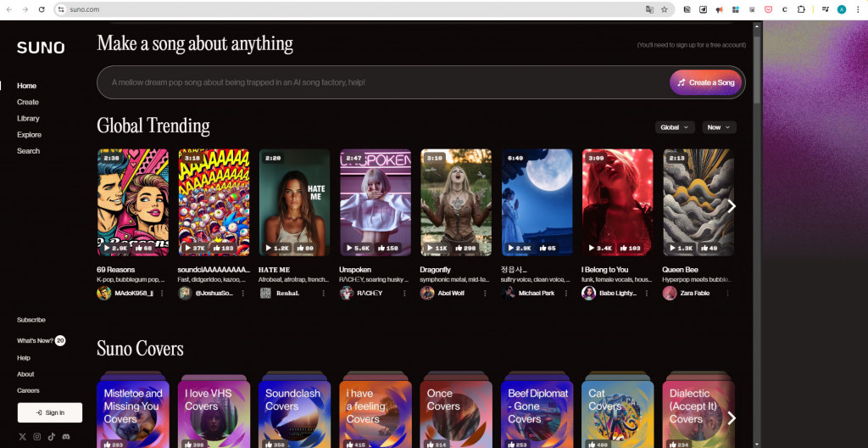Open the I Belong to You thumbnail
Viewport: 868px width, 448px height.
tap(618, 203)
